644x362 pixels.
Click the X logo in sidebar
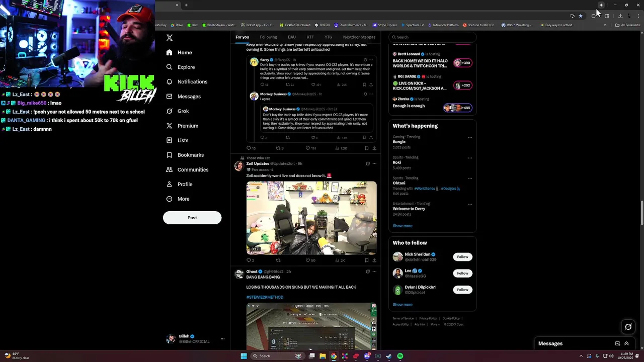tap(170, 38)
